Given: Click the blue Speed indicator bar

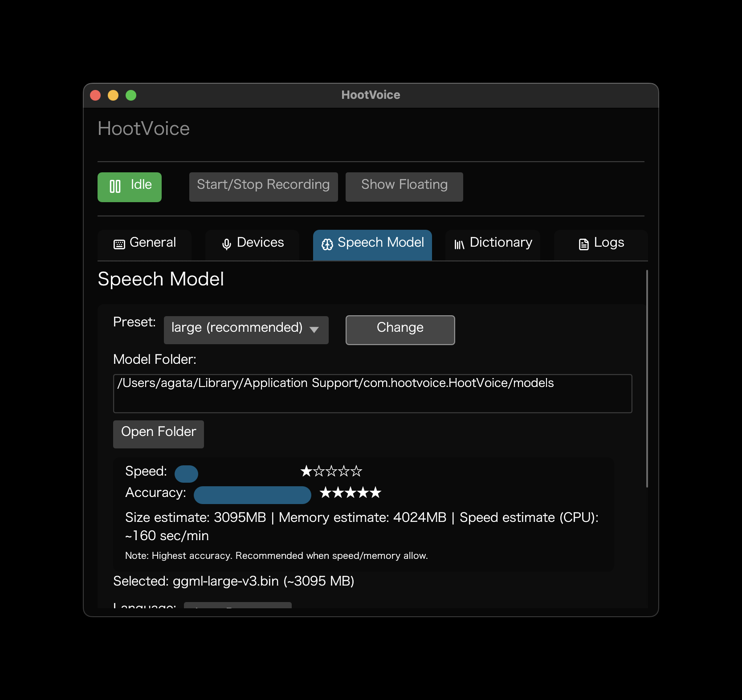Looking at the screenshot, I should (186, 474).
